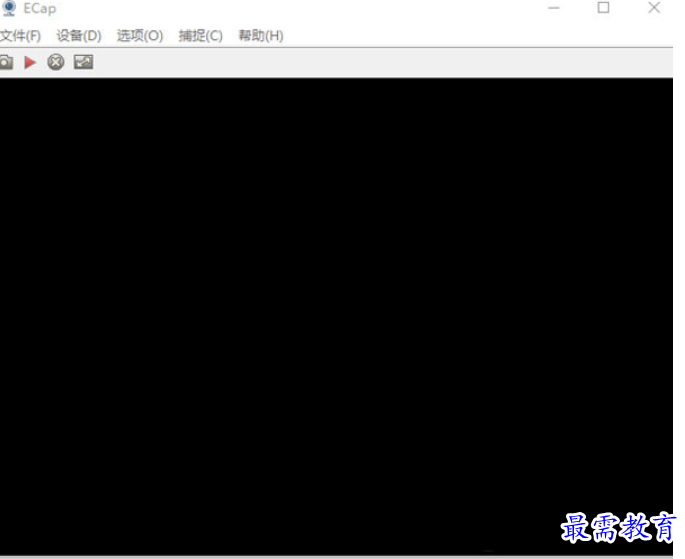Start recording with the red play icon
This screenshot has height=559, width=685.
coord(30,62)
